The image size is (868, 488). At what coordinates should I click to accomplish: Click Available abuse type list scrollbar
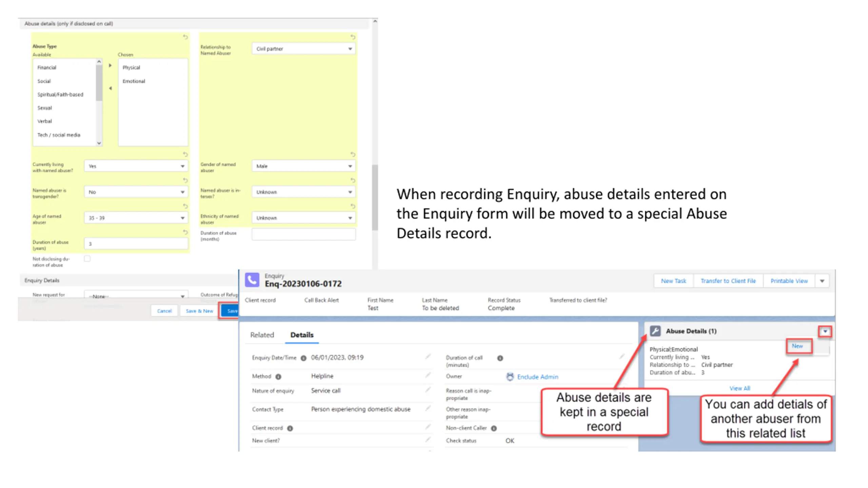pyautogui.click(x=99, y=83)
